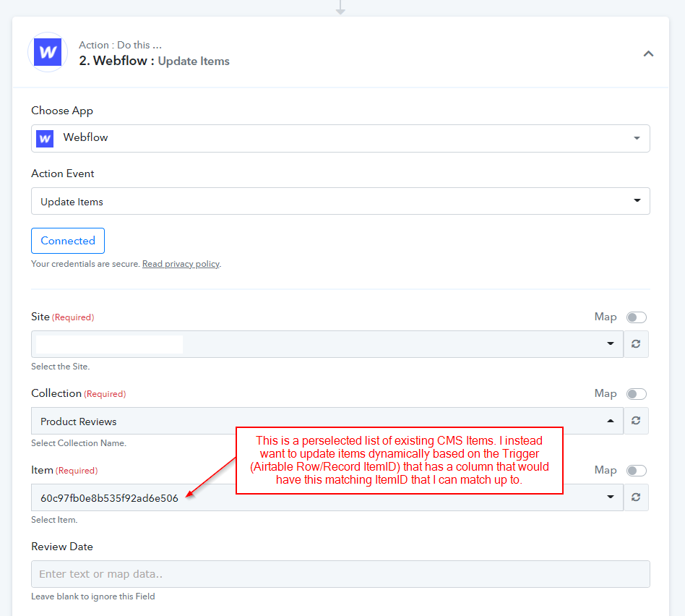
Task: Toggle the Map switch for Item
Action: pos(636,471)
